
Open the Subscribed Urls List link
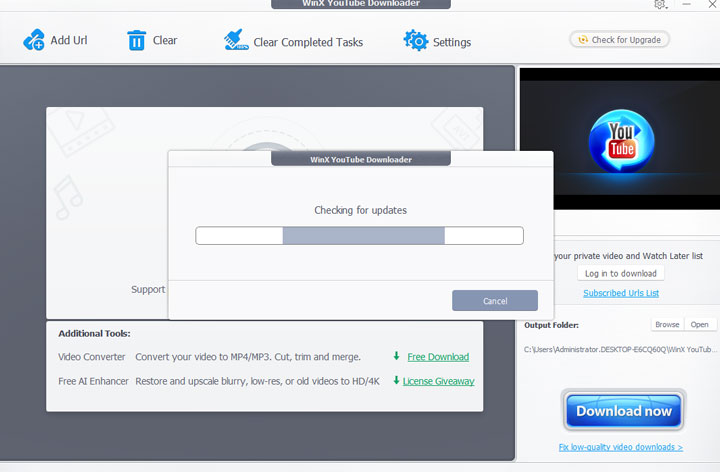(621, 293)
